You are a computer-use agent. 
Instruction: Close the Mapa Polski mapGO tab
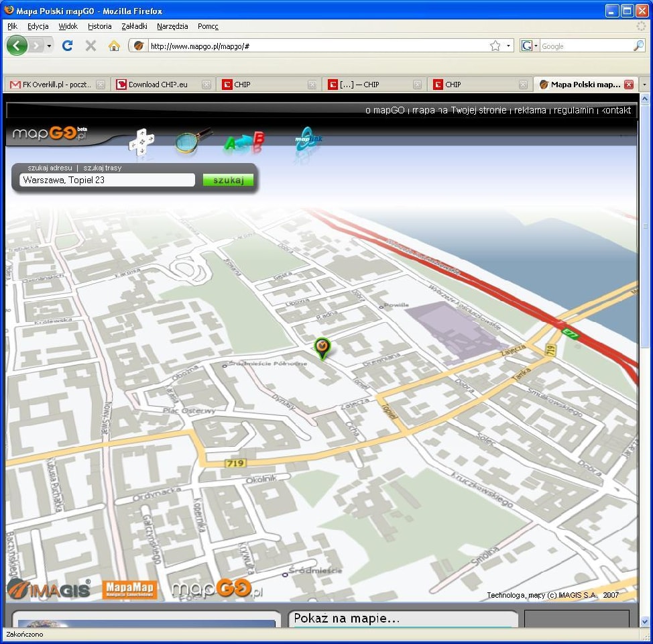click(628, 85)
